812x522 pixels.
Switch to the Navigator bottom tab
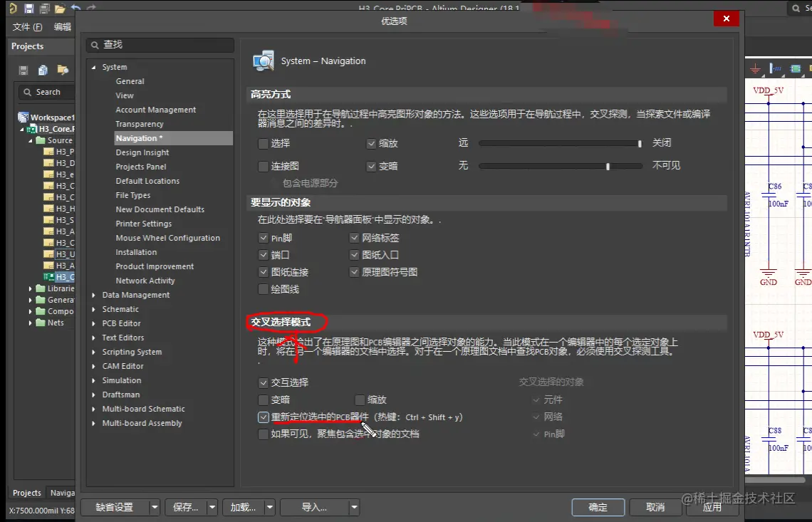coord(62,493)
